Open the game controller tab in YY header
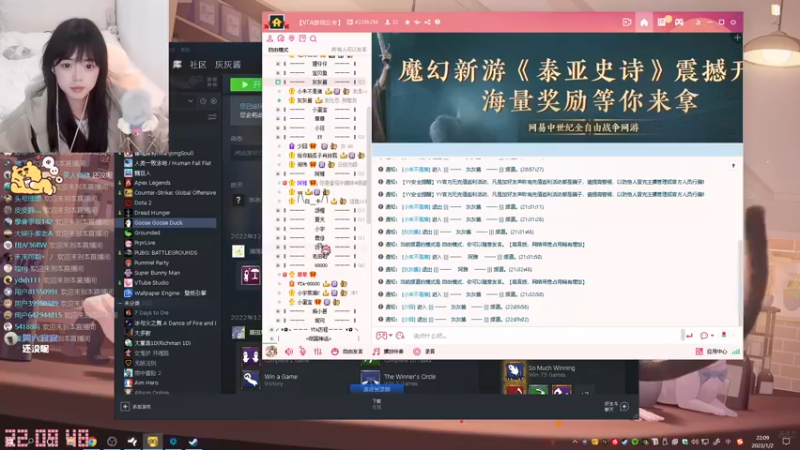Viewport: 800px width, 450px height. coord(679,22)
